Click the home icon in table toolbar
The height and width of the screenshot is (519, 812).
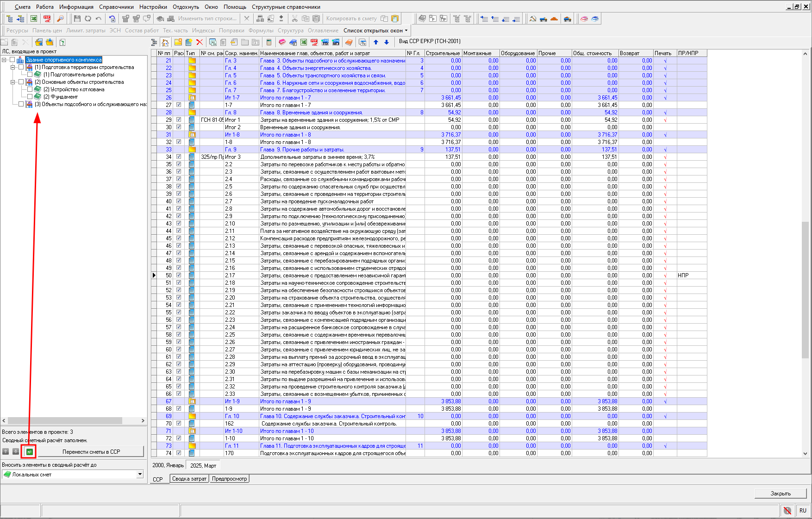click(x=165, y=42)
